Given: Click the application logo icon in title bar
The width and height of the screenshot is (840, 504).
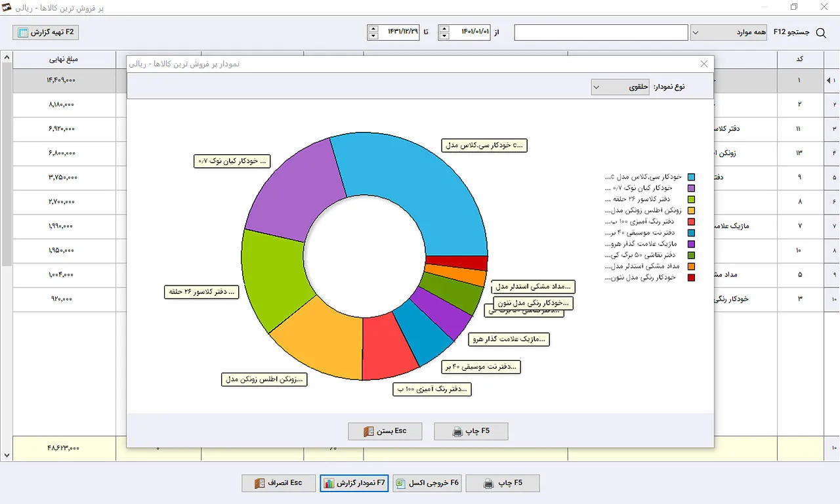Looking at the screenshot, I should [8, 8].
